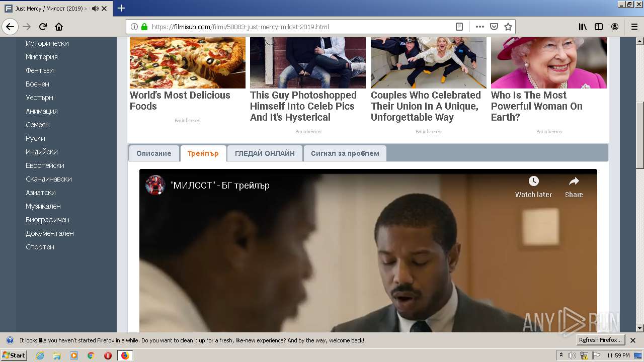
Task: Open the Уестърн genre
Action: pyautogui.click(x=39, y=98)
